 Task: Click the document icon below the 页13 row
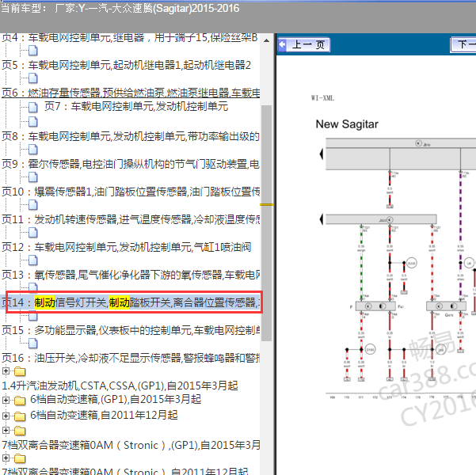click(32, 287)
